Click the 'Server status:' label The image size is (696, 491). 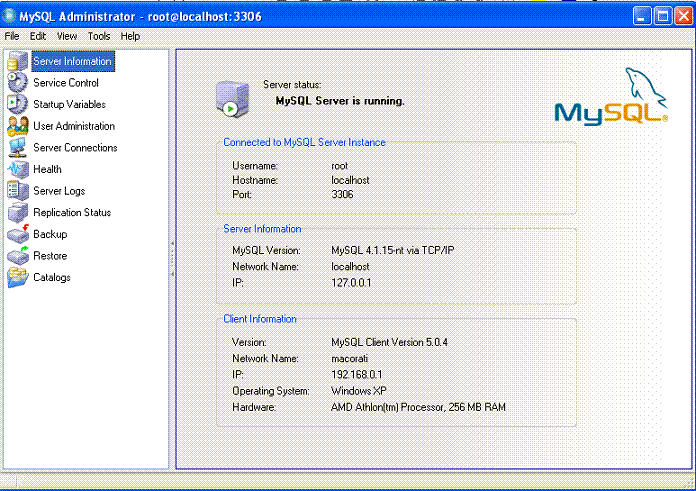tap(292, 84)
